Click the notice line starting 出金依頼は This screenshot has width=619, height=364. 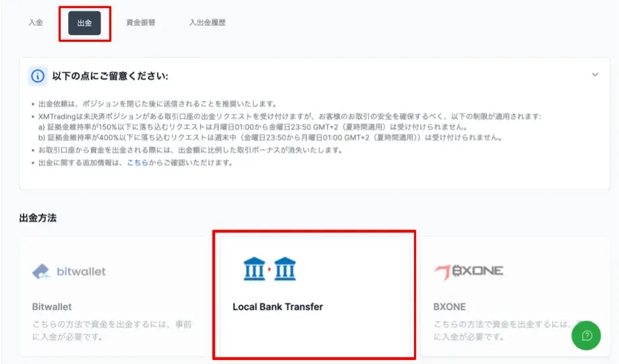click(158, 104)
